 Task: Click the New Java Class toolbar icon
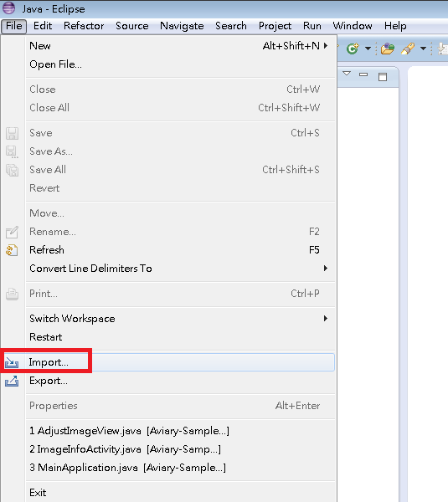(x=353, y=49)
